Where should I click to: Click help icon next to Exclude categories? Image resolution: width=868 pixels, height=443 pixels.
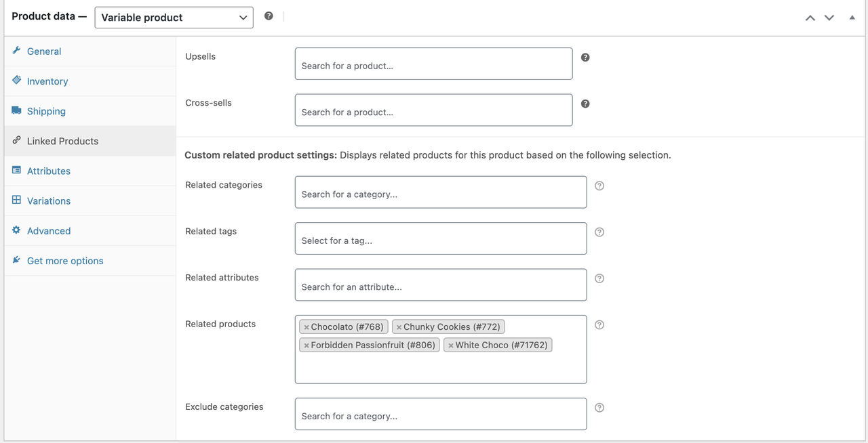point(599,408)
